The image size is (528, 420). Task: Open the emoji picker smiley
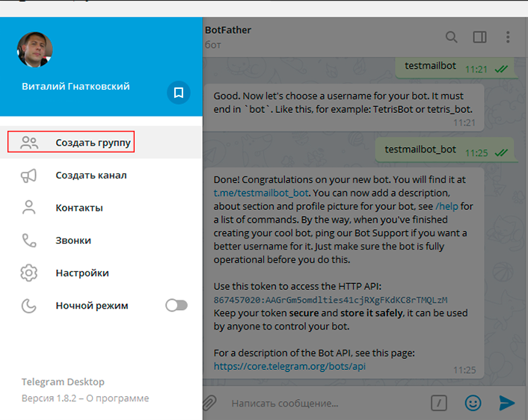coord(473,403)
